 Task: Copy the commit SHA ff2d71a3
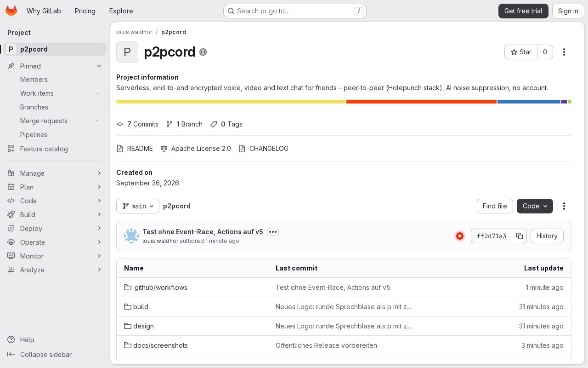coord(520,236)
